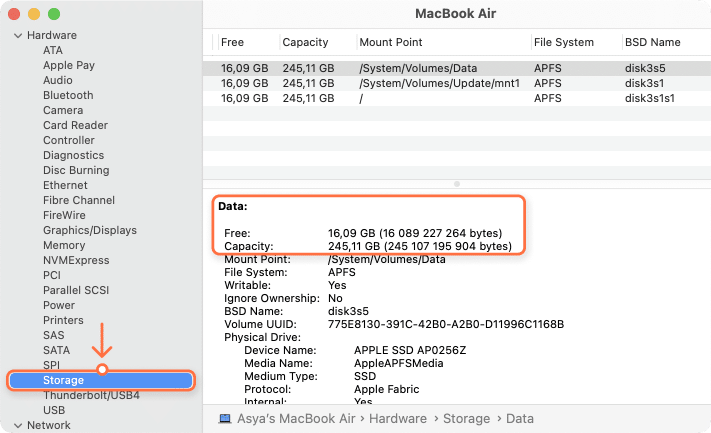Go to Storage in the path bar
Screen dimensions: 711x433
point(466,418)
